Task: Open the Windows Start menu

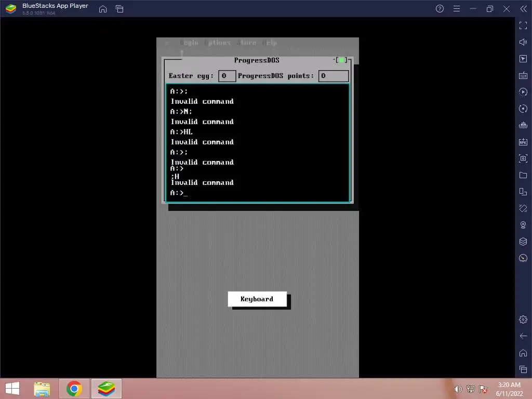Action: coord(12,389)
